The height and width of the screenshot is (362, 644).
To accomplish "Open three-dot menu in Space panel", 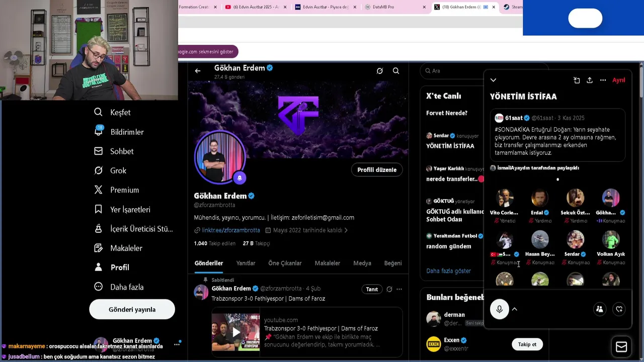I will coord(603,80).
